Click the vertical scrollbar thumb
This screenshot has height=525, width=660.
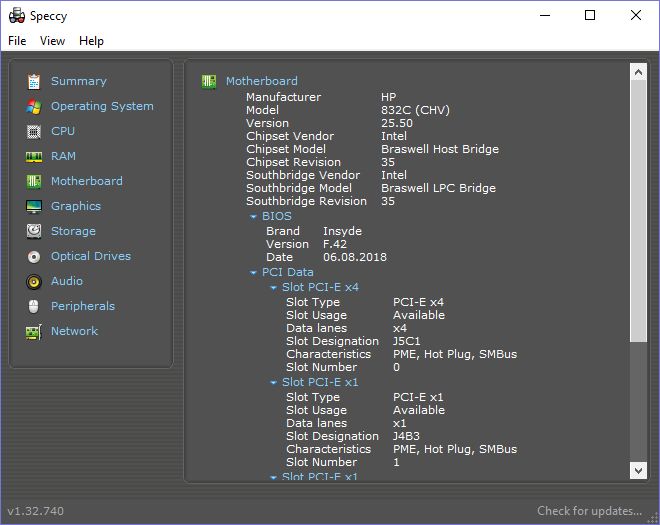point(638,211)
